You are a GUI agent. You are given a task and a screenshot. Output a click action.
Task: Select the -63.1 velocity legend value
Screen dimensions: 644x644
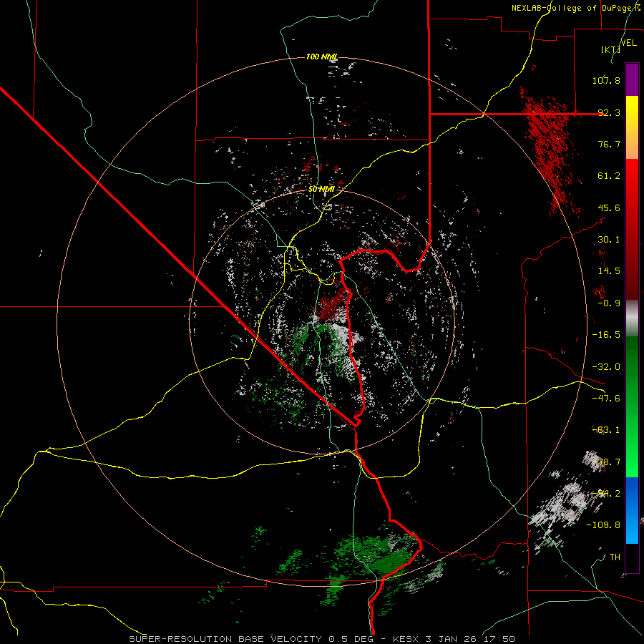(606, 430)
